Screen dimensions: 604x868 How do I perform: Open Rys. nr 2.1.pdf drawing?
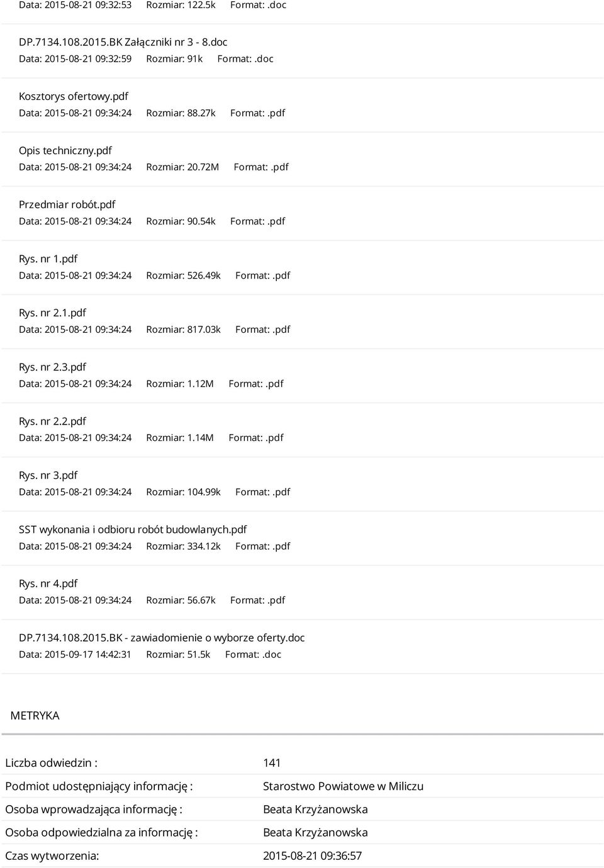(x=52, y=313)
